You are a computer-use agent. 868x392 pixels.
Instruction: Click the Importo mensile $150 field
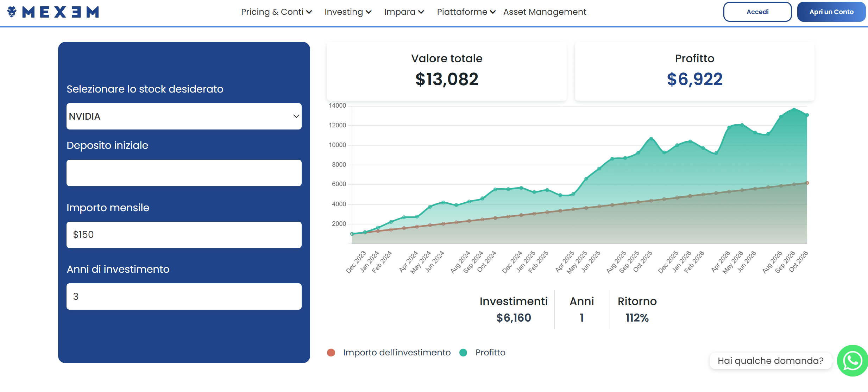pos(184,235)
